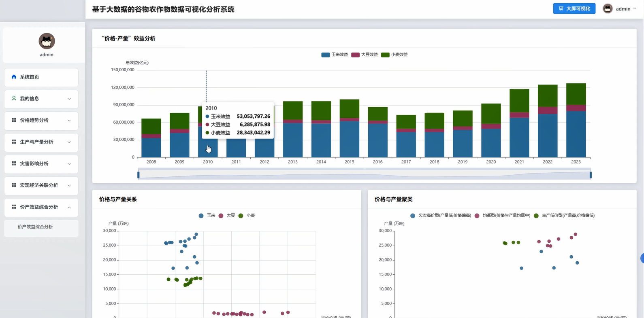The width and height of the screenshot is (644, 318).
Task: Expand the 价格趋势分析 submenu arrow
Action: pos(69,121)
